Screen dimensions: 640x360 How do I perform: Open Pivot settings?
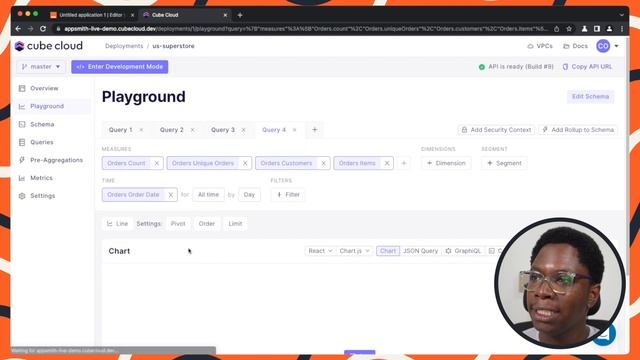(178, 224)
